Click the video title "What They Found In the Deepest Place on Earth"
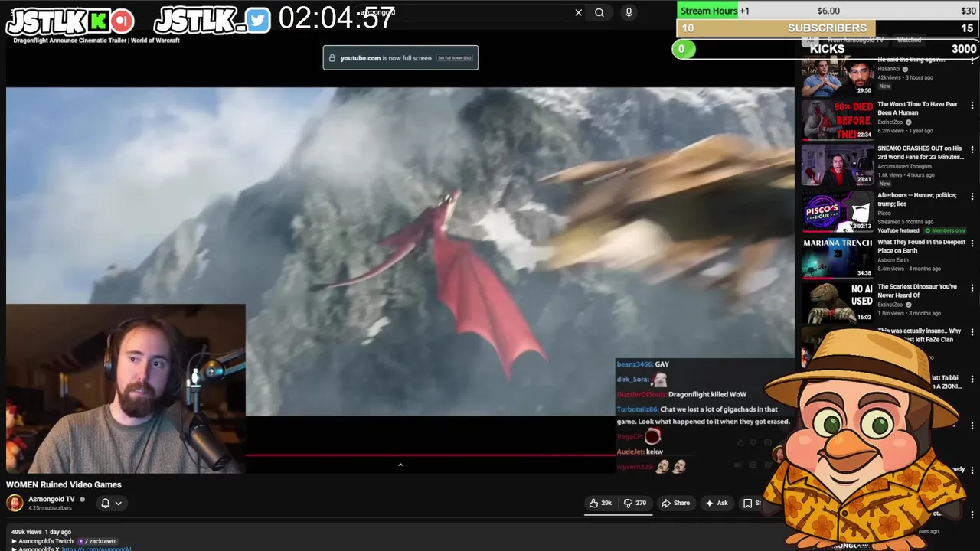This screenshot has height=551, width=980. pos(921,246)
